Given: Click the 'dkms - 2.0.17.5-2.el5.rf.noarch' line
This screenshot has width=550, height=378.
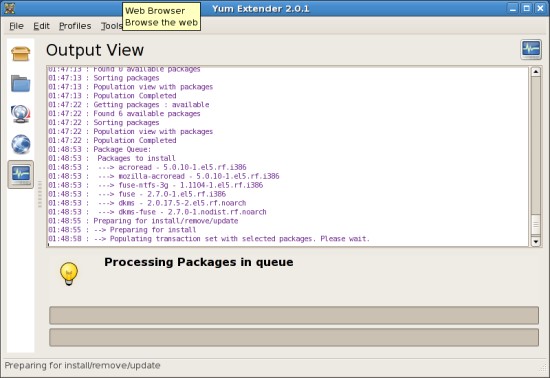Looking at the screenshot, I should (147, 203).
